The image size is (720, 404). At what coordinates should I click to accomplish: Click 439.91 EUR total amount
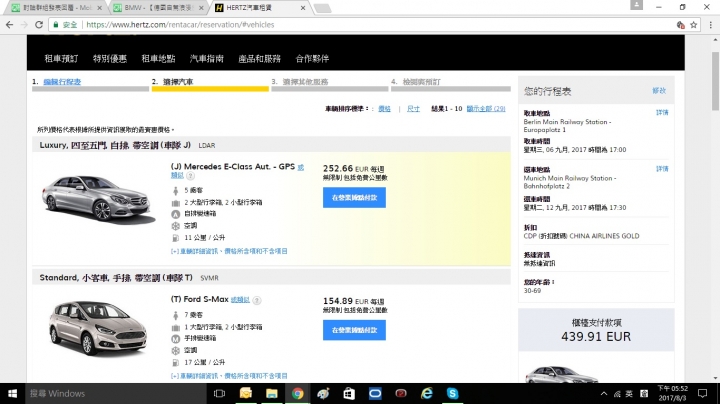(x=596, y=337)
